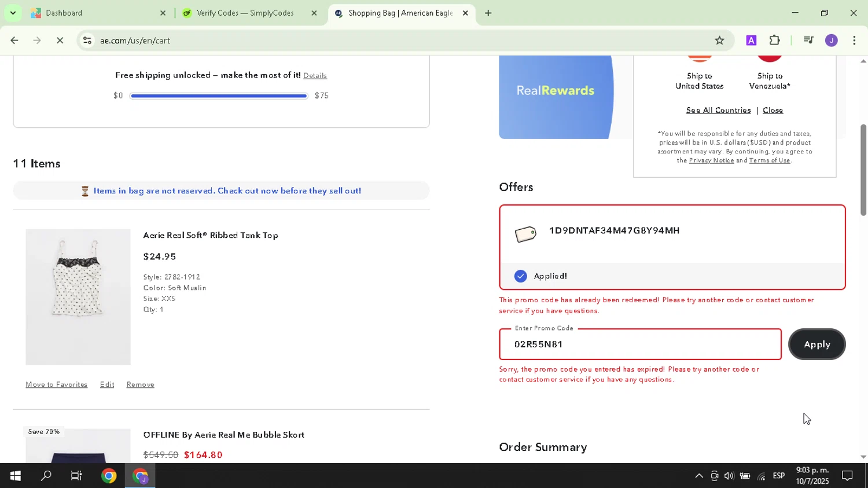Image resolution: width=868 pixels, height=488 pixels.
Task: View site information icon in address bar
Action: (x=87, y=41)
